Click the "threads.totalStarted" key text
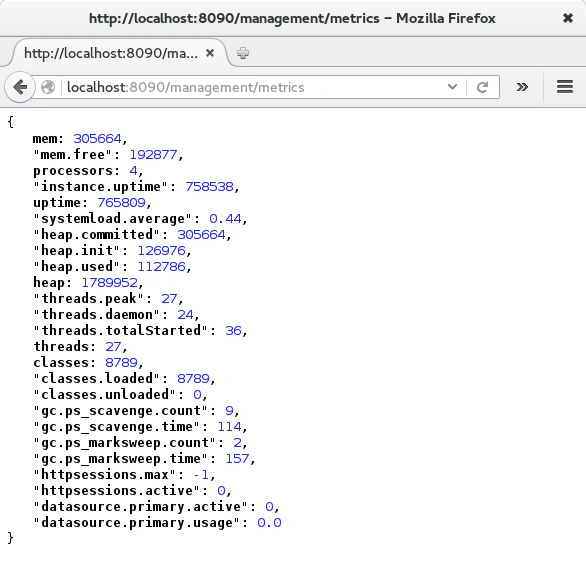Viewport: 586px width, 565px height. (120, 331)
